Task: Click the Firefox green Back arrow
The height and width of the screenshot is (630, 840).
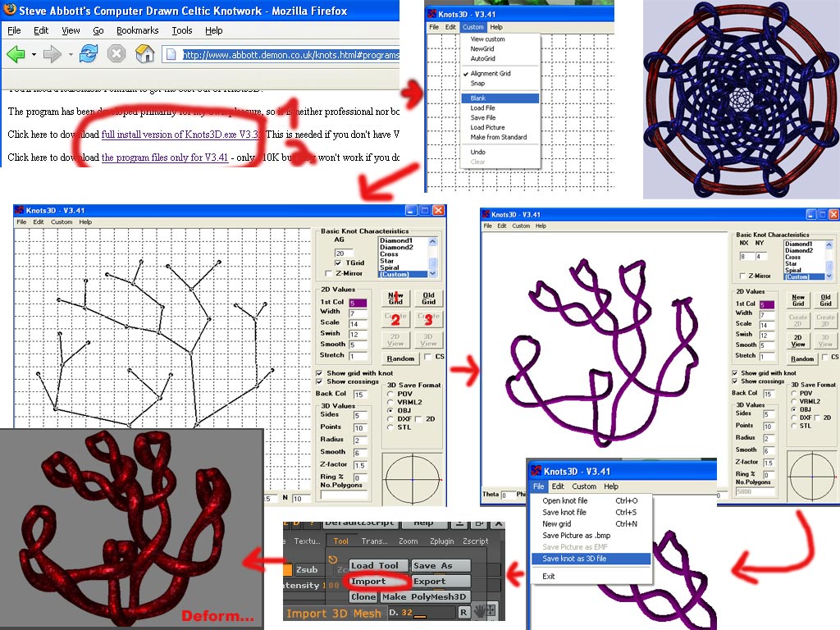Action: click(16, 54)
